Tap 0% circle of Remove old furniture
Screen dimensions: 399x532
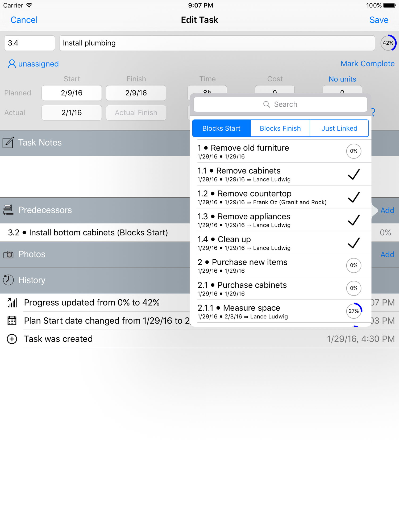click(354, 151)
